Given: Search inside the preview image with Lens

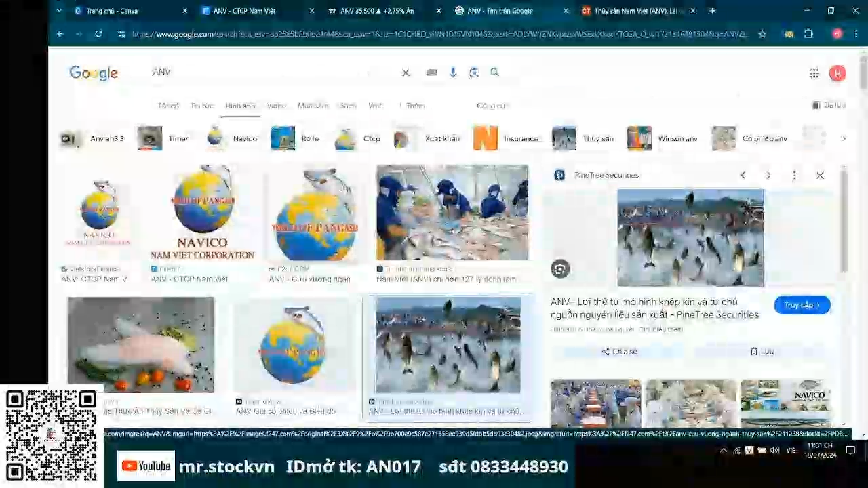Looking at the screenshot, I should (x=559, y=269).
